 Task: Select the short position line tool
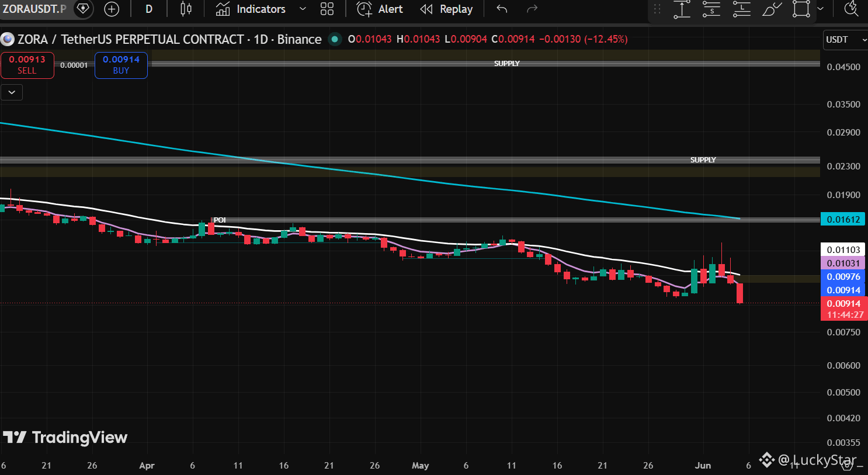click(x=711, y=9)
